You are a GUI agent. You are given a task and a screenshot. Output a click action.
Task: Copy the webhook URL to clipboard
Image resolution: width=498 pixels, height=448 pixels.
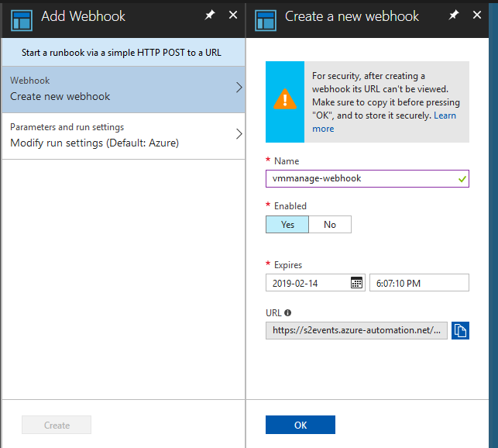point(460,331)
